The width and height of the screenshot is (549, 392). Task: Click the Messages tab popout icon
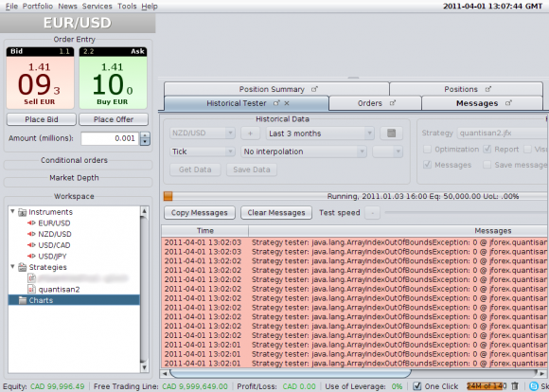click(x=508, y=103)
